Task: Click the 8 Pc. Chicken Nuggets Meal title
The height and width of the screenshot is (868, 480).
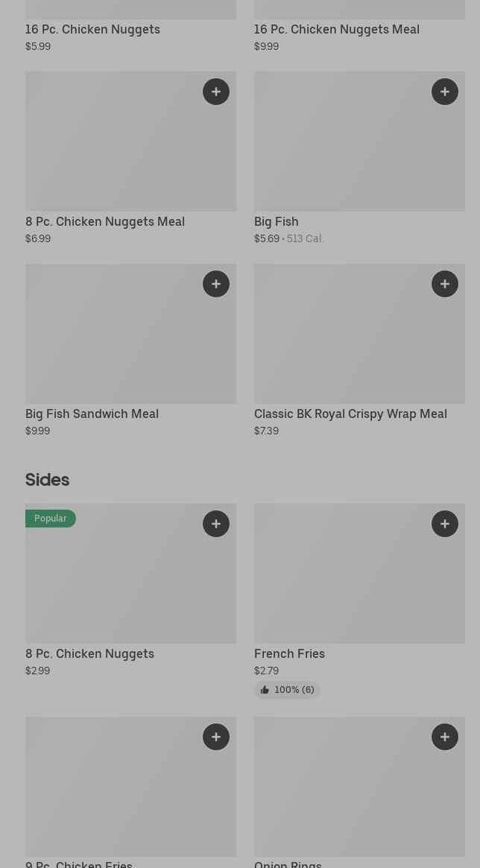Action: tap(105, 222)
